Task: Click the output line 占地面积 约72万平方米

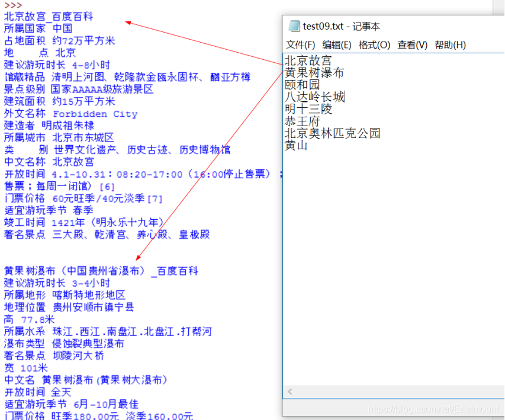Action: tap(59, 41)
